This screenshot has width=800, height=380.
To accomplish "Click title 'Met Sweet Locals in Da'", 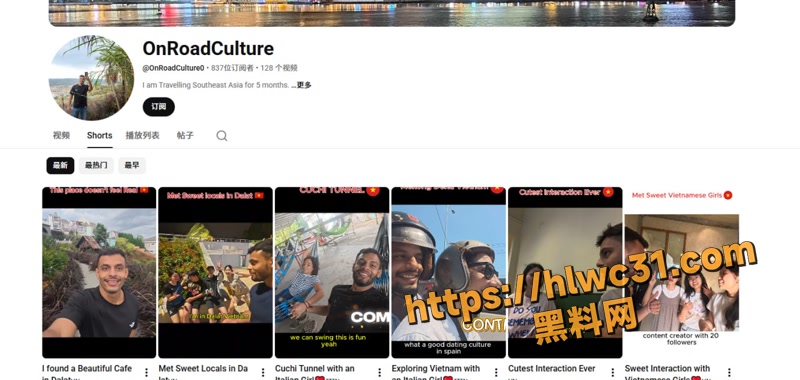I will point(203,368).
